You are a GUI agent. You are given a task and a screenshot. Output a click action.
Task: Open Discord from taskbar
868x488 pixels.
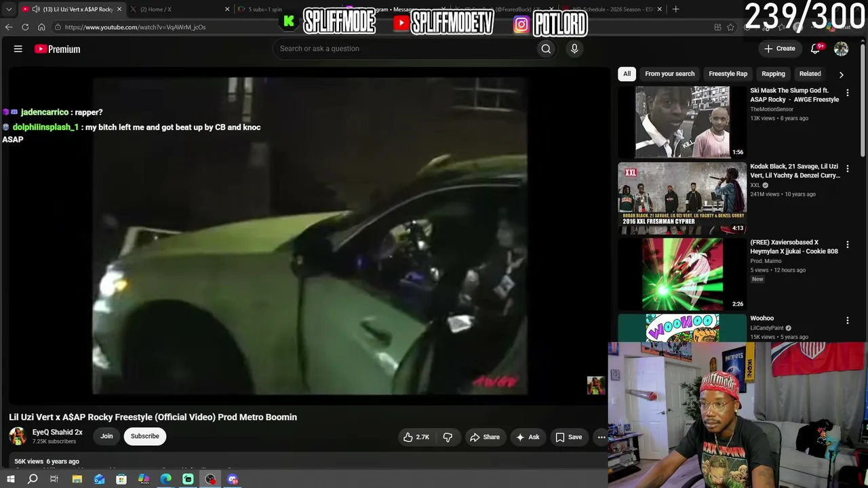[x=233, y=479]
